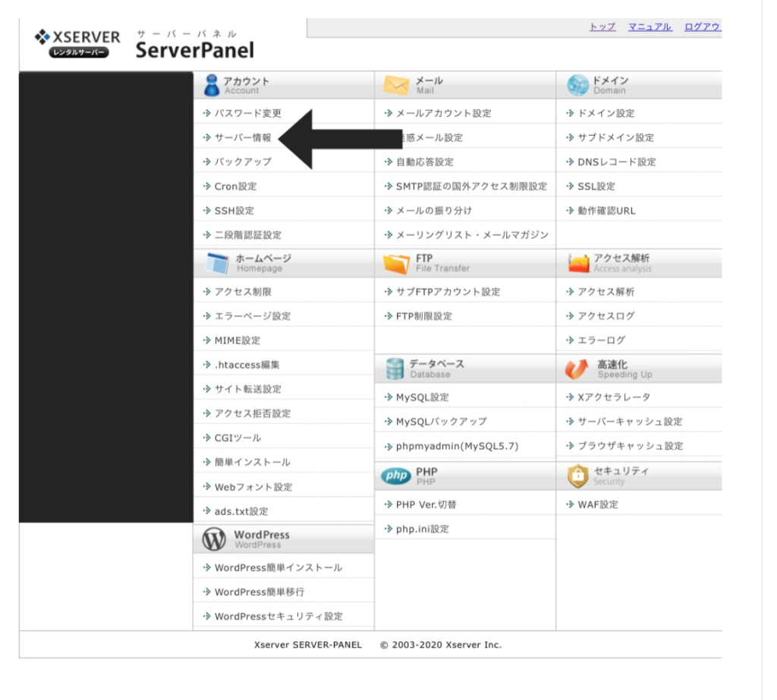Open ads.txt設定
Viewport: 777px width, 700px height.
coord(241,511)
